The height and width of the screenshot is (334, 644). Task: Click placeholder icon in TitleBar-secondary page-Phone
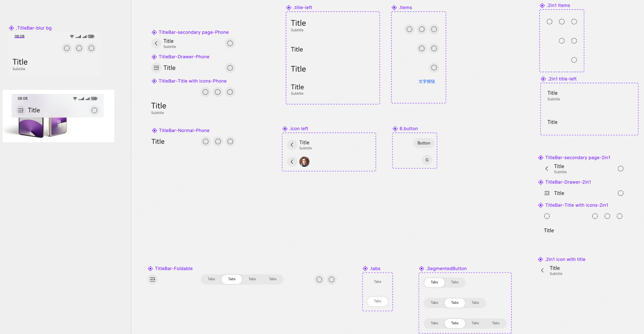coord(230,44)
